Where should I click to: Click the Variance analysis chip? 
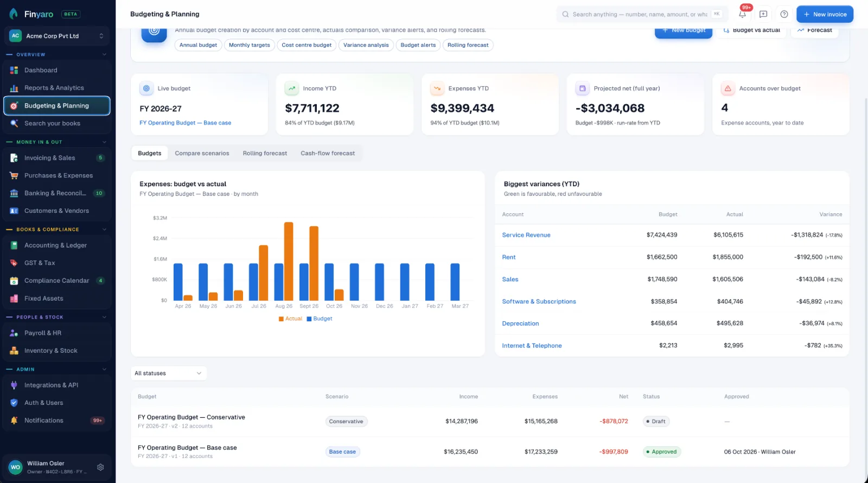click(x=366, y=45)
